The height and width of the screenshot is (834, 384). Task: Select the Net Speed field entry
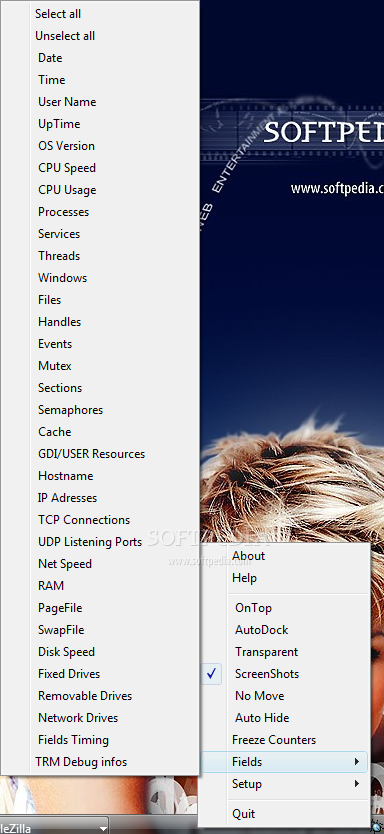100,563
